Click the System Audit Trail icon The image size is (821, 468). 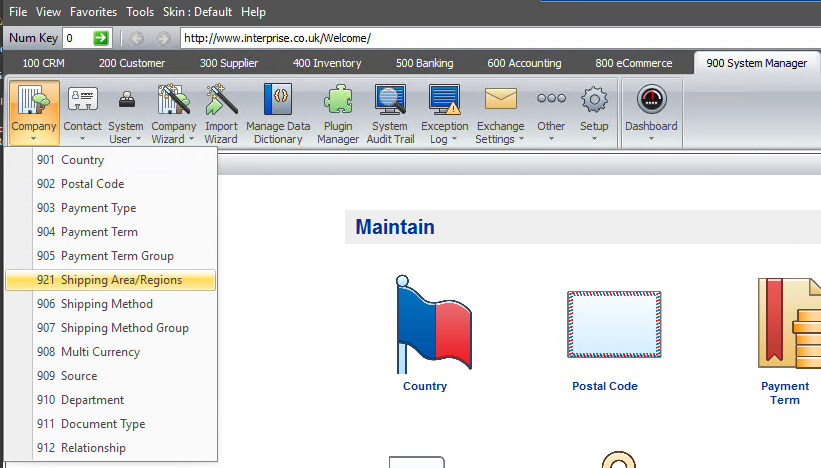[389, 103]
